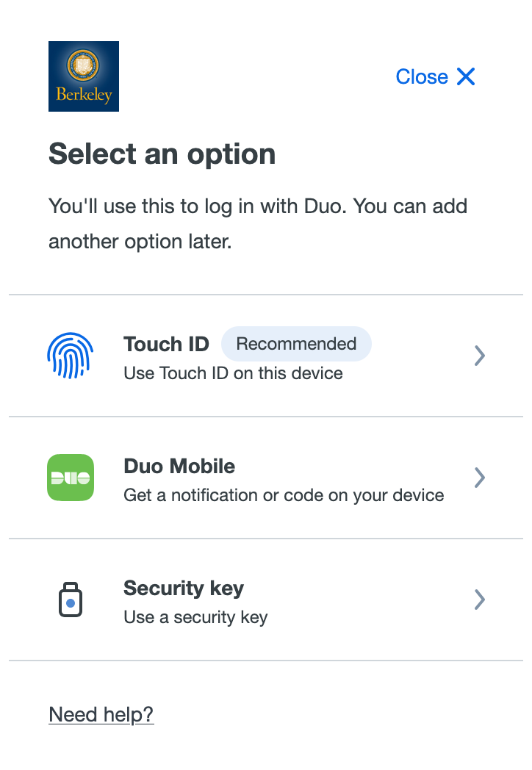Choose 'Get a notification or code on your device'

point(284,495)
